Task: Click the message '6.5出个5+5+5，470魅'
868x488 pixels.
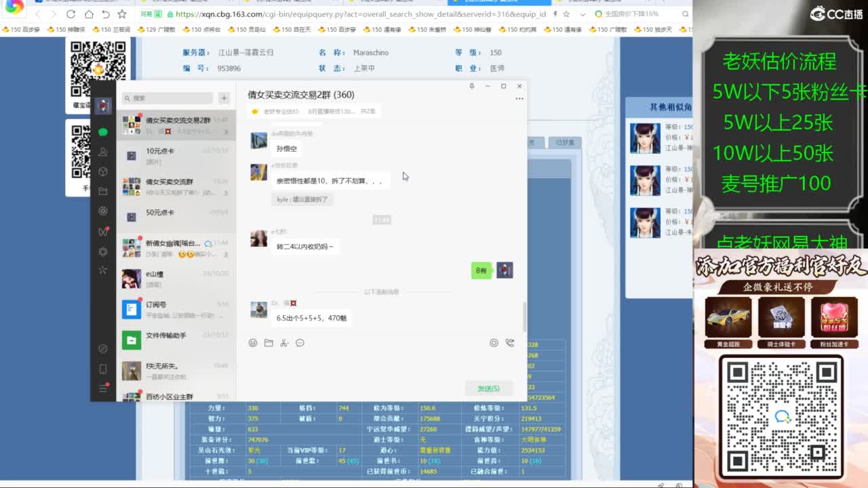Action: pyautogui.click(x=311, y=317)
